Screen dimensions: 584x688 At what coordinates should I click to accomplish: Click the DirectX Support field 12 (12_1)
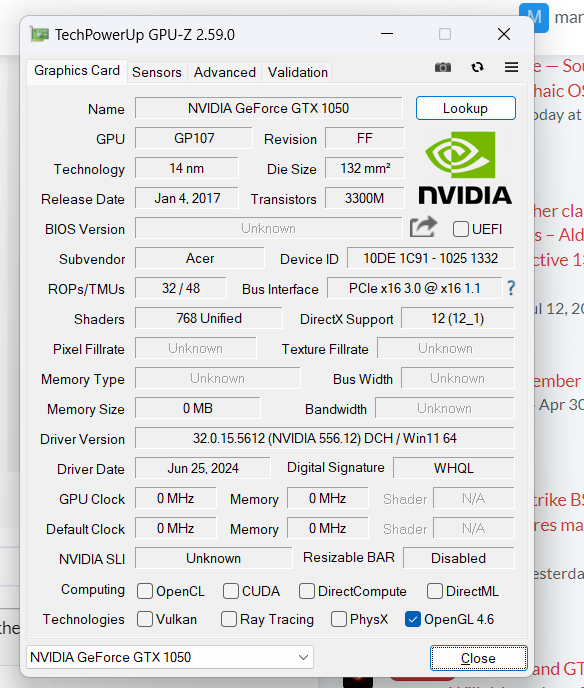[458, 318]
